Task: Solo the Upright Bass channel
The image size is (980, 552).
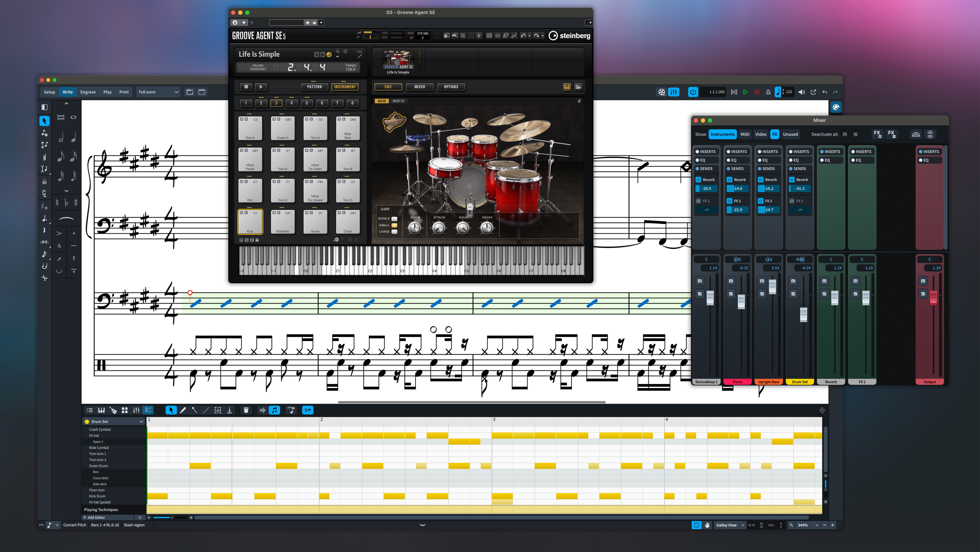Action: [762, 294]
